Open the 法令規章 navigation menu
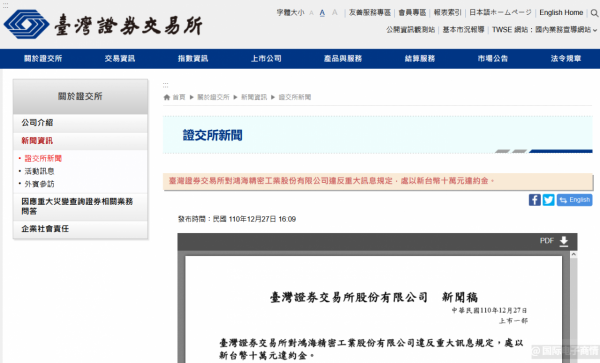The image size is (600, 363). (x=566, y=59)
